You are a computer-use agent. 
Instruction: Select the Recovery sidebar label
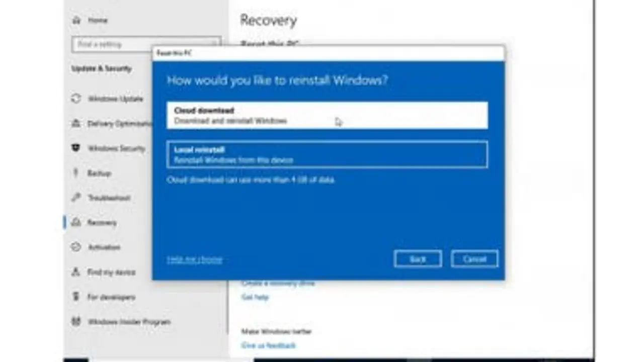point(102,222)
